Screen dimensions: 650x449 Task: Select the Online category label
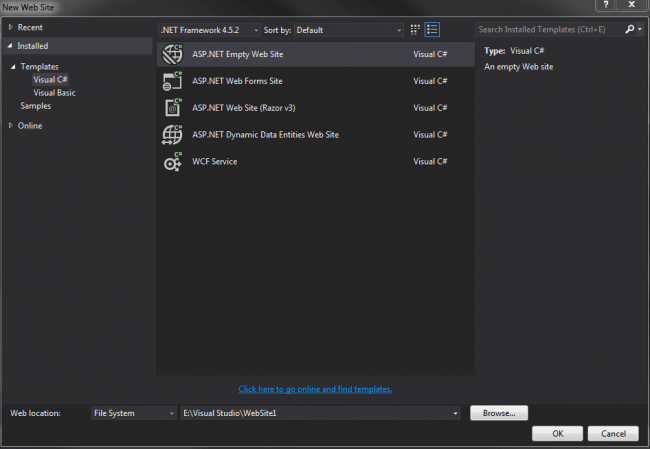click(x=30, y=125)
